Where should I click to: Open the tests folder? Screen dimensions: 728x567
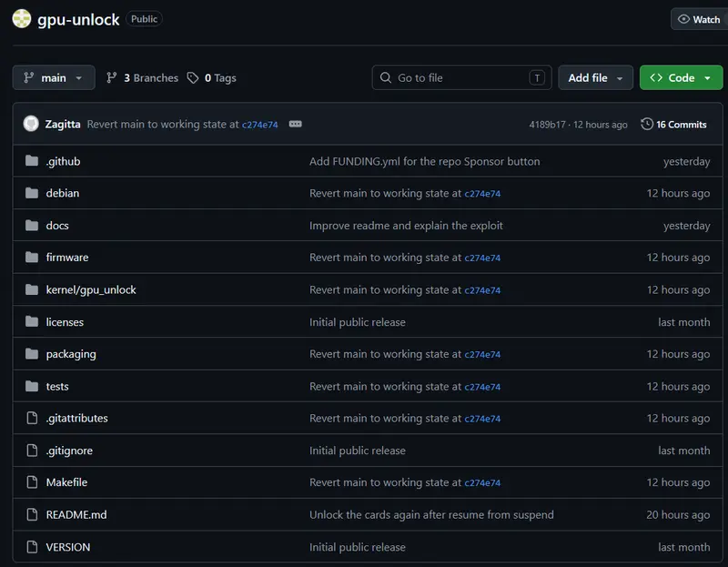click(57, 387)
